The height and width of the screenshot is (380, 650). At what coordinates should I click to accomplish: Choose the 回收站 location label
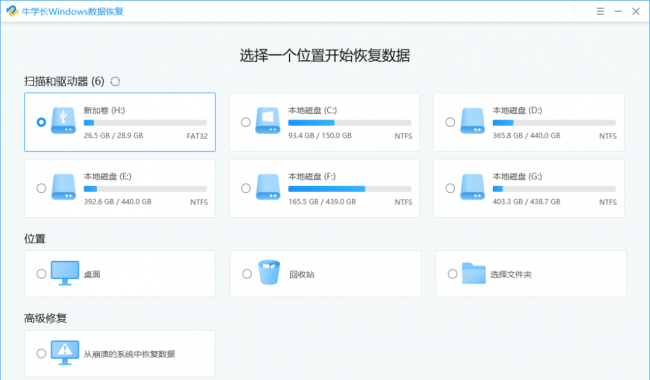point(302,274)
